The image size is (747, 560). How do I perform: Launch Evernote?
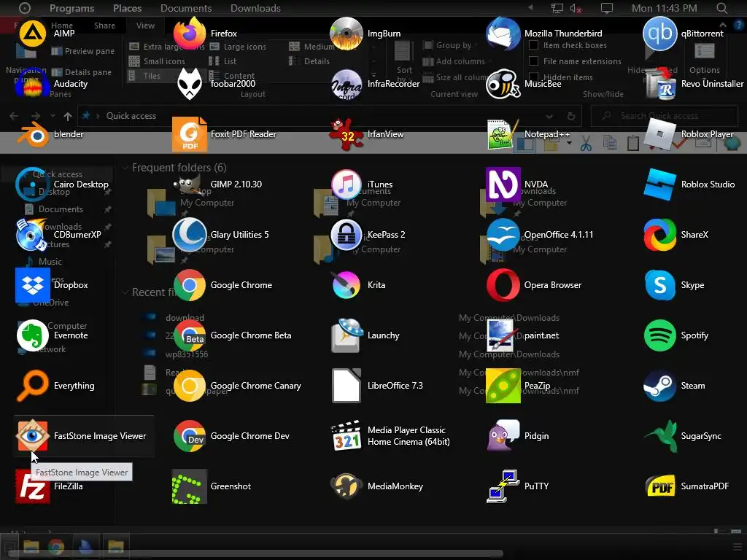(52, 335)
